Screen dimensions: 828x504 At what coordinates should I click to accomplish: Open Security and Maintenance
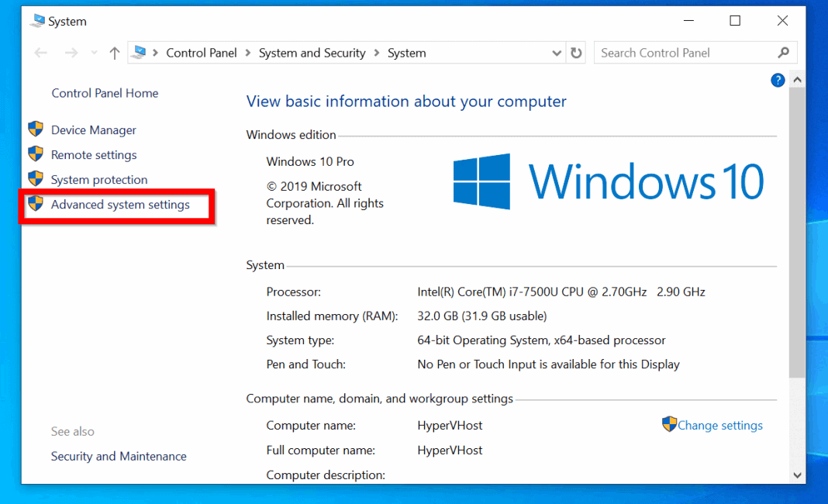[x=118, y=456]
